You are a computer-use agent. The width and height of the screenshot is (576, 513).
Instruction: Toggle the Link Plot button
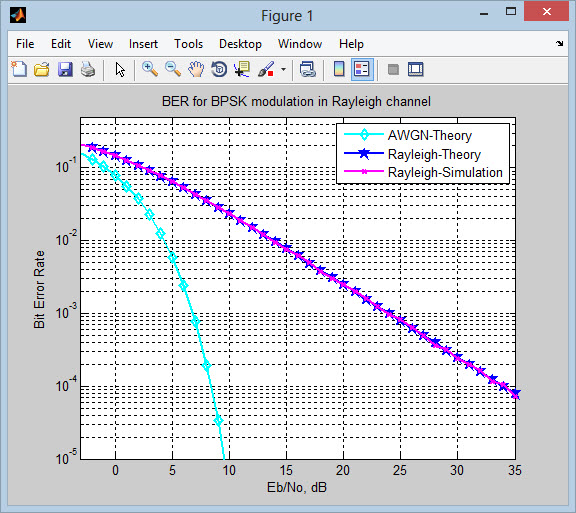pyautogui.click(x=307, y=69)
